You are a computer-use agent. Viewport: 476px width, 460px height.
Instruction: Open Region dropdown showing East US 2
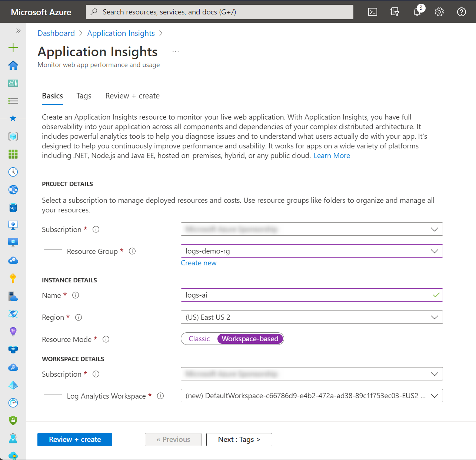point(312,317)
